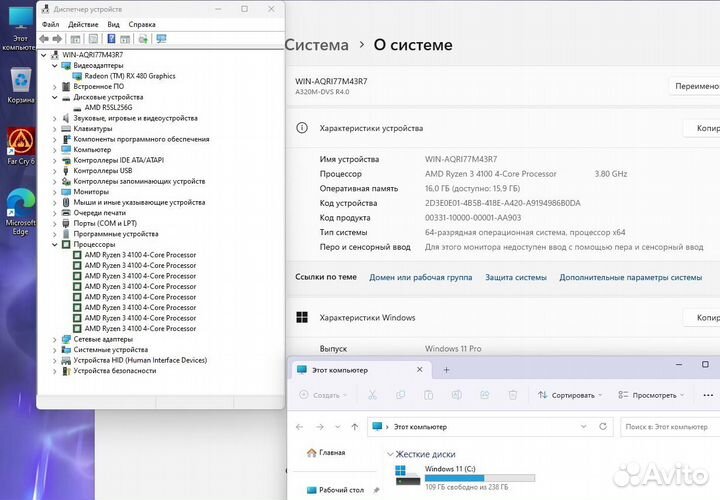This screenshot has width=720, height=500.
Task: Collapse the 'Жесткие диски' group in Explorer
Action: [390, 454]
